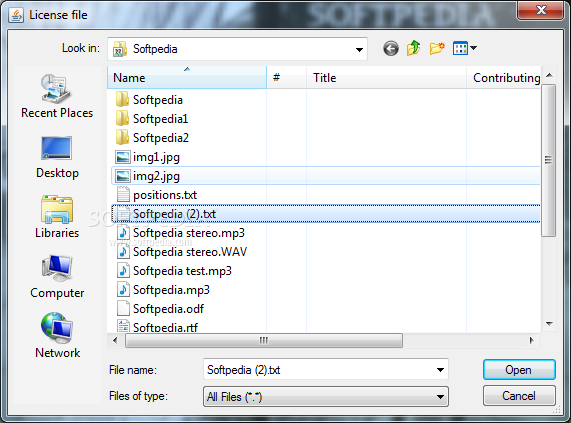Viewport: 571px width, 423px height.
Task: Browse Network location in sidebar
Action: 57,336
